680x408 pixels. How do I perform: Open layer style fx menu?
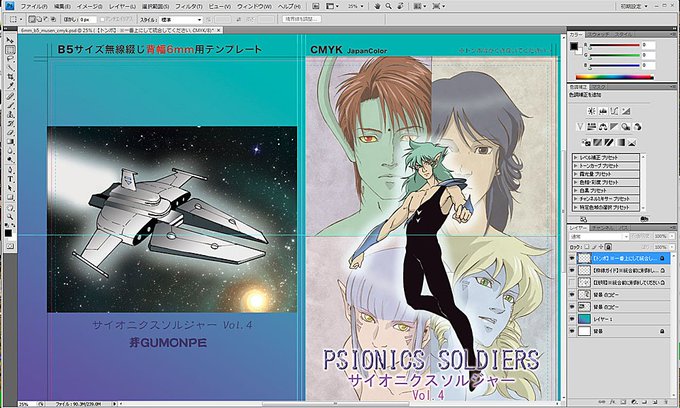click(x=614, y=403)
